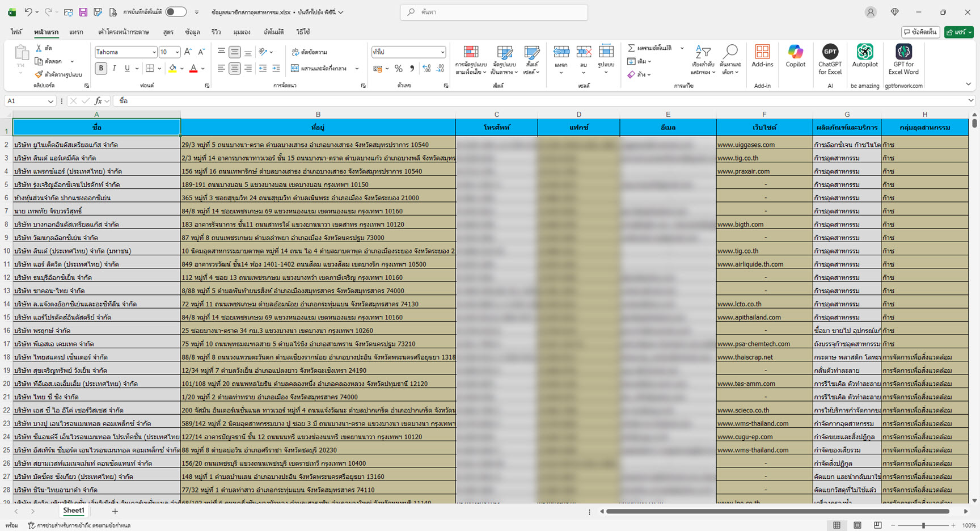
Task: Click the ค้นหา search box
Action: tap(493, 12)
